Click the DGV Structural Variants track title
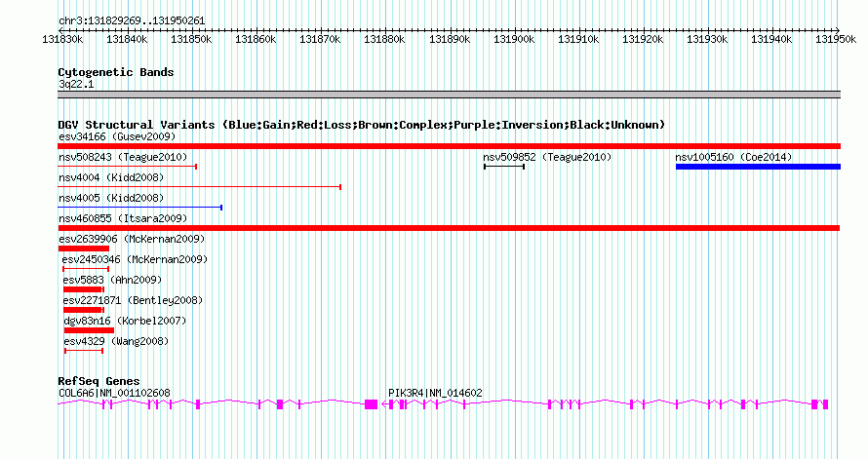The height and width of the screenshot is (459, 868). pyautogui.click(x=362, y=125)
